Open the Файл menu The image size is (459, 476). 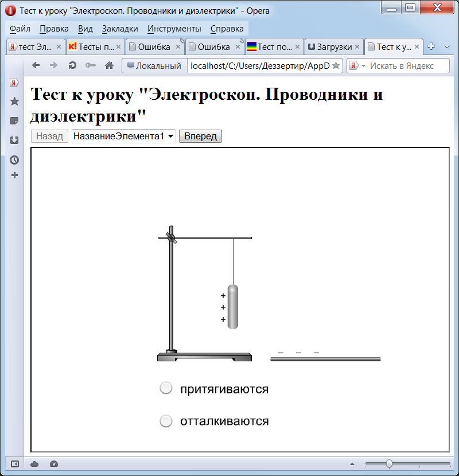pyautogui.click(x=20, y=29)
